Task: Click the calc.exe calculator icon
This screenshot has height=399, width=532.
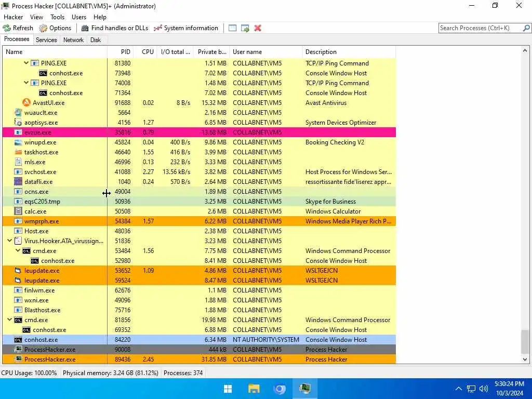Action: click(18, 211)
